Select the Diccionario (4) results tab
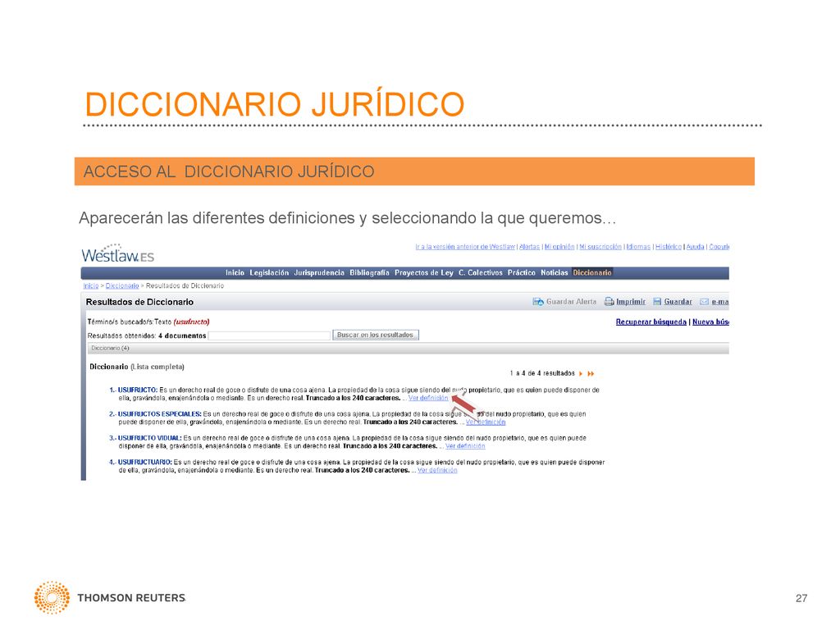This screenshot has height=630, width=840. point(110,348)
